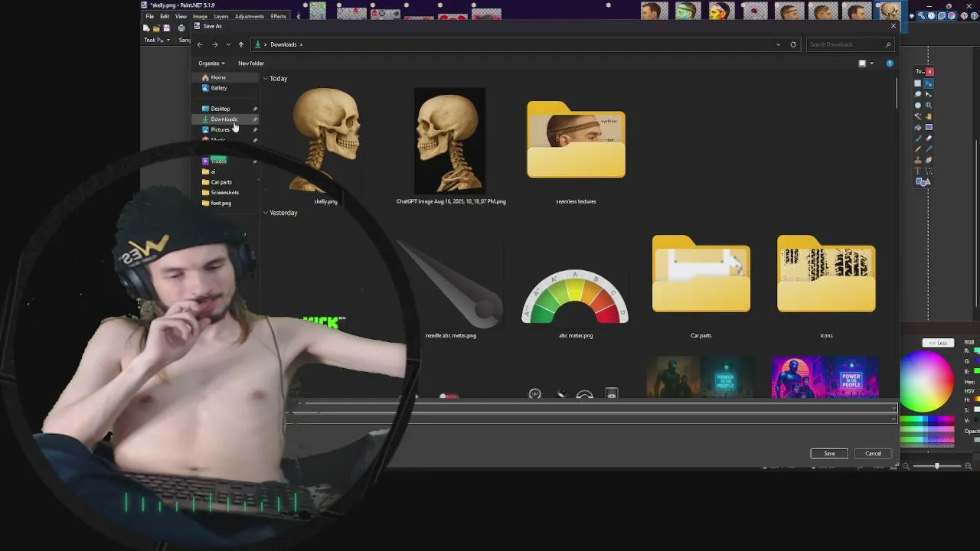
Task: Open the Layers menu
Action: coord(221,16)
